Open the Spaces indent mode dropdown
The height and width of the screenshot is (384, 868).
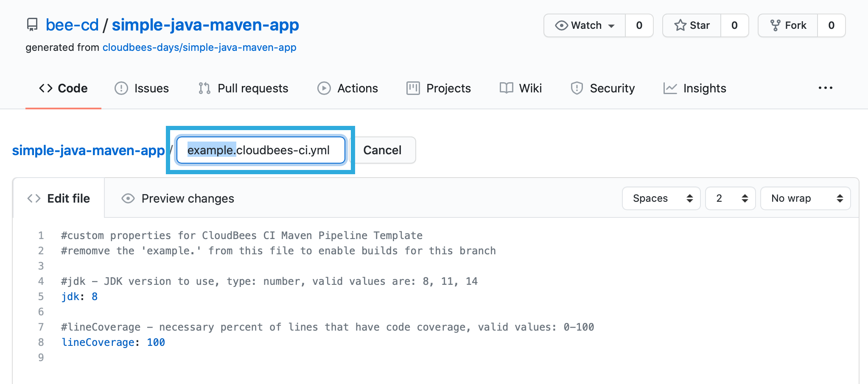point(661,198)
